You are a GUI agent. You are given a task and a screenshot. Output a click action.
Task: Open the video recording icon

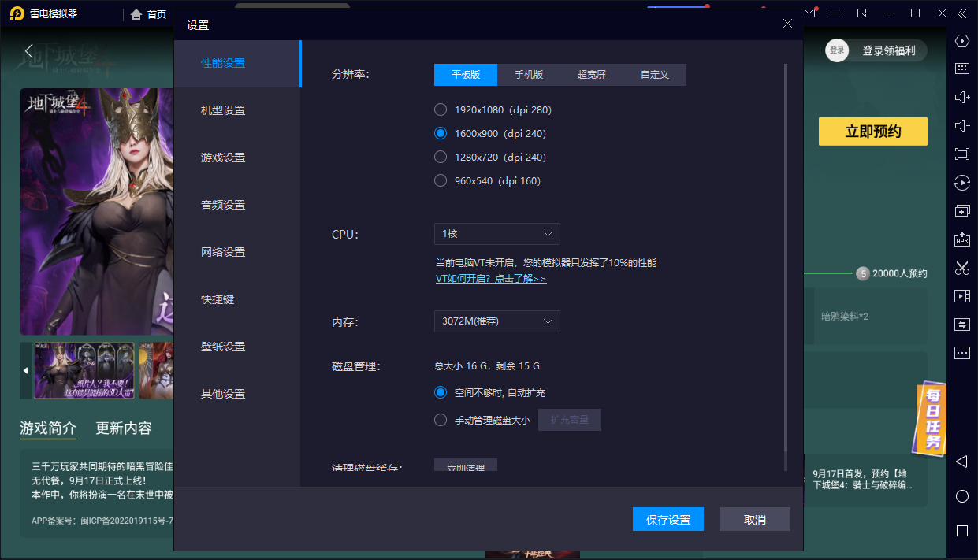point(961,296)
